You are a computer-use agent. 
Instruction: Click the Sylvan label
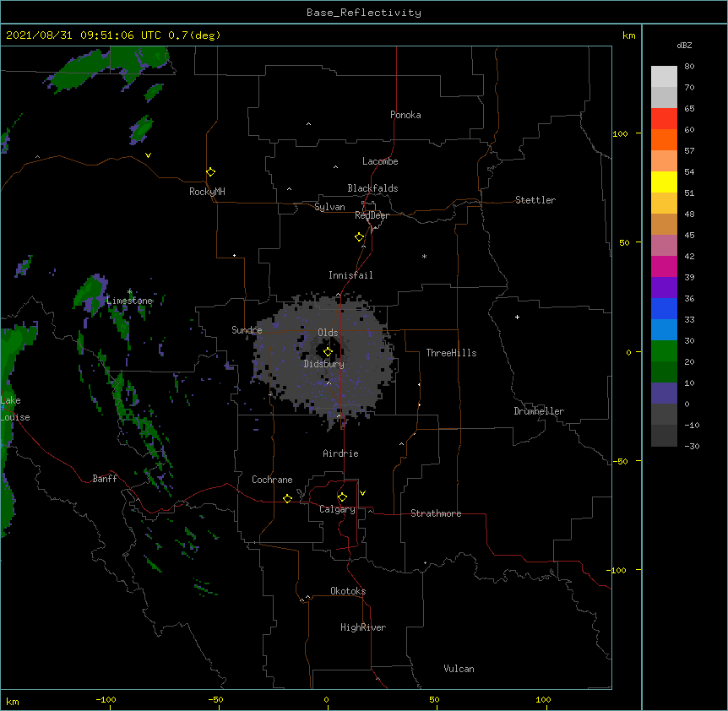point(329,207)
